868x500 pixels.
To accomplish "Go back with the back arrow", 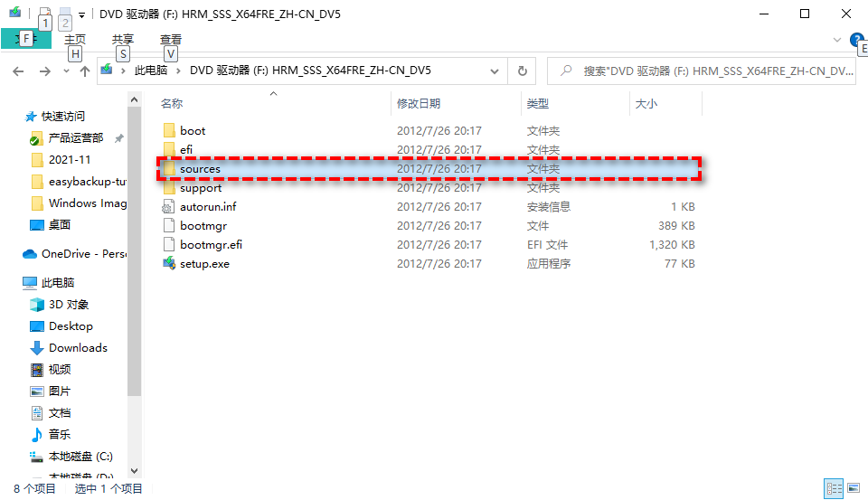I will [x=18, y=71].
